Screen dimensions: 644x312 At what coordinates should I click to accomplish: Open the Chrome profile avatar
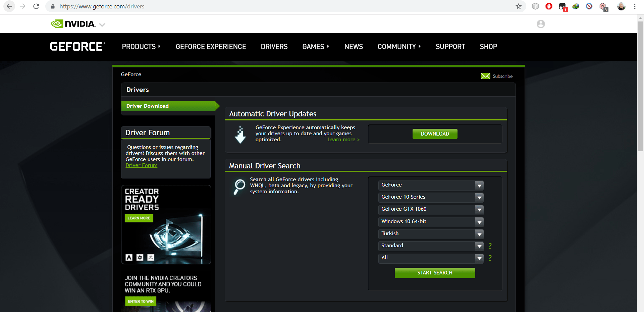click(x=621, y=6)
